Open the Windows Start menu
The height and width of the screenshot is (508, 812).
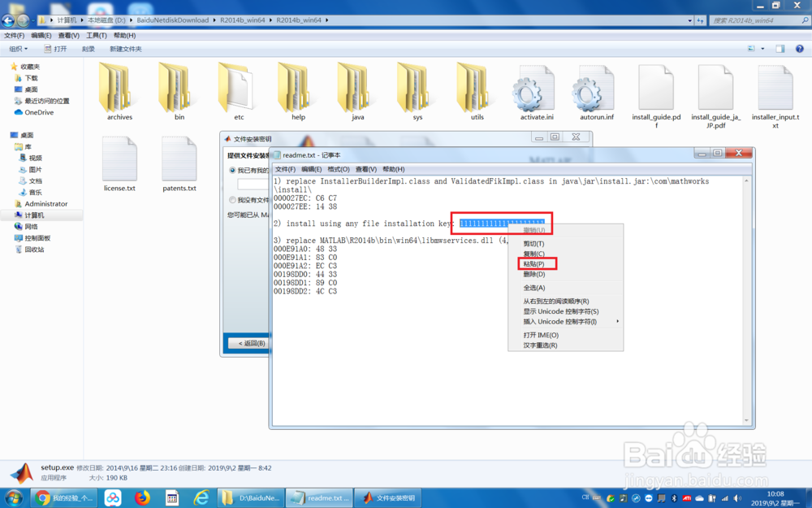[x=14, y=498]
